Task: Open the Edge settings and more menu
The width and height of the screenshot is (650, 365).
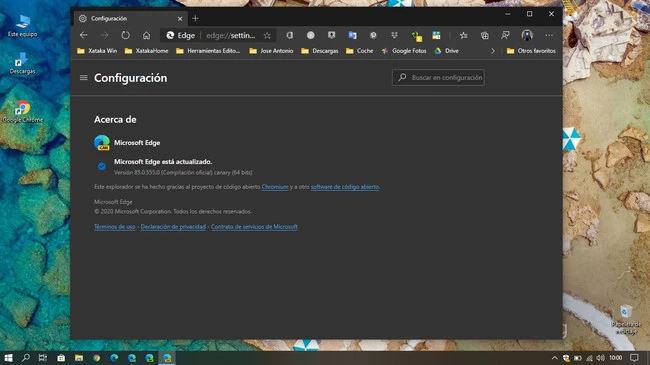Action: (x=549, y=35)
